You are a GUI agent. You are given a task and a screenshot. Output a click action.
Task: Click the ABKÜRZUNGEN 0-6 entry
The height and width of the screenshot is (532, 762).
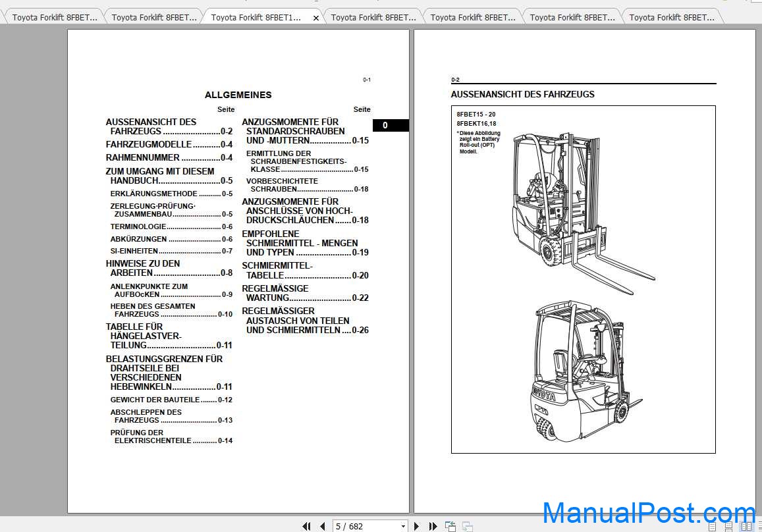point(171,239)
